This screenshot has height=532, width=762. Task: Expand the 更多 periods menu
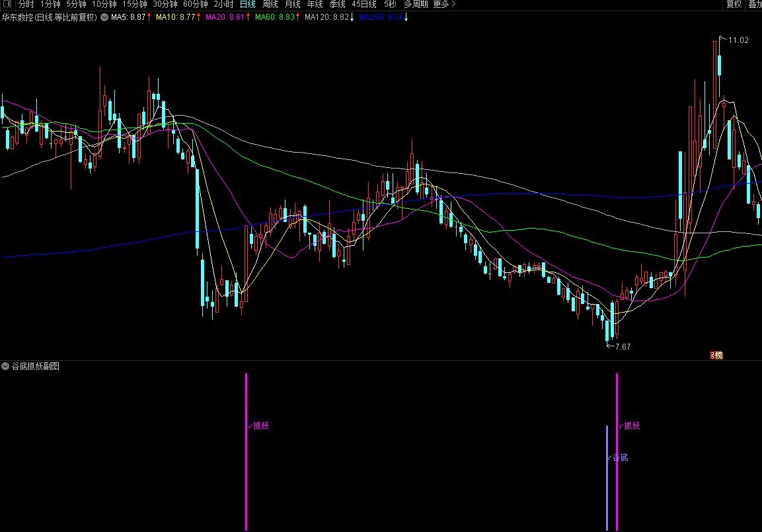coord(444,5)
